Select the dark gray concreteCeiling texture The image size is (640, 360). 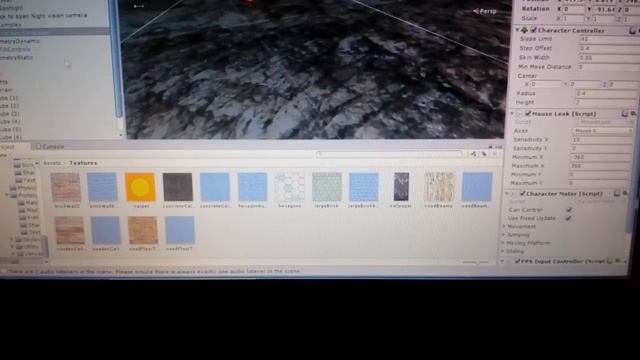(178, 187)
